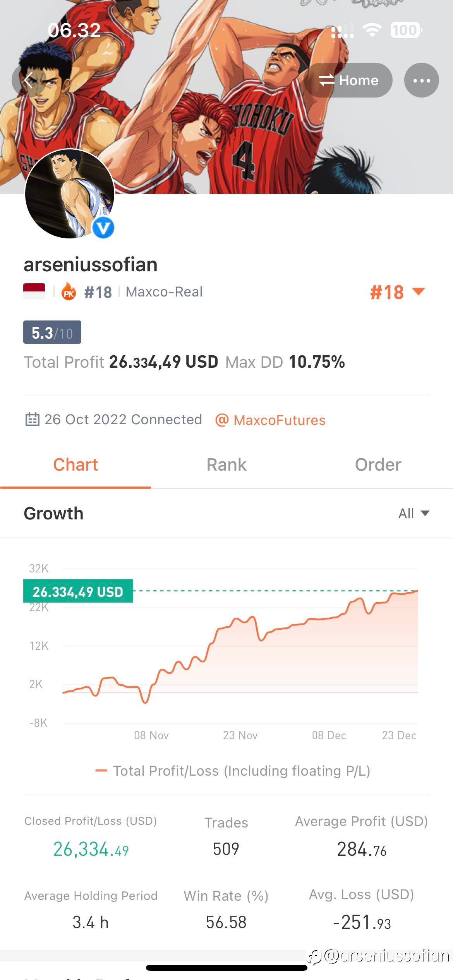Tap the PK flame icon

(x=69, y=291)
